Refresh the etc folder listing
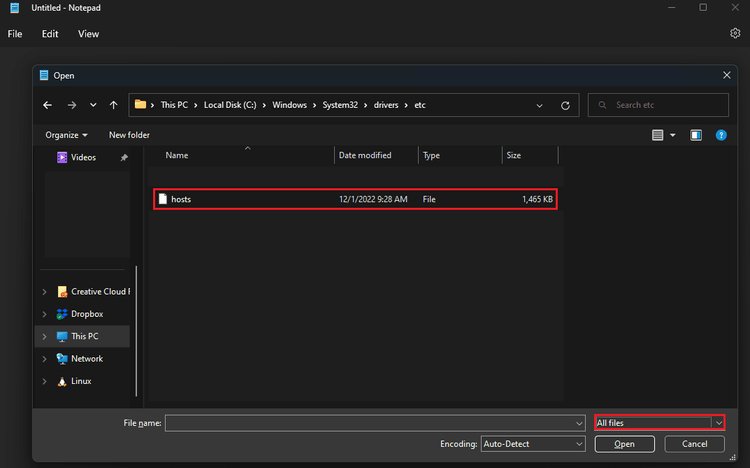 click(566, 104)
